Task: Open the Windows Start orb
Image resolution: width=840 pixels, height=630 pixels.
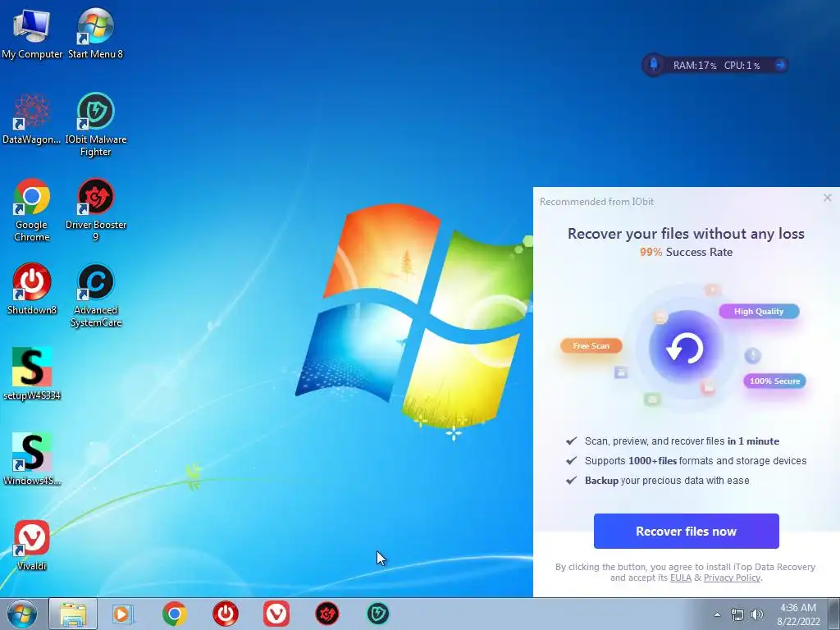Action: pos(22,614)
